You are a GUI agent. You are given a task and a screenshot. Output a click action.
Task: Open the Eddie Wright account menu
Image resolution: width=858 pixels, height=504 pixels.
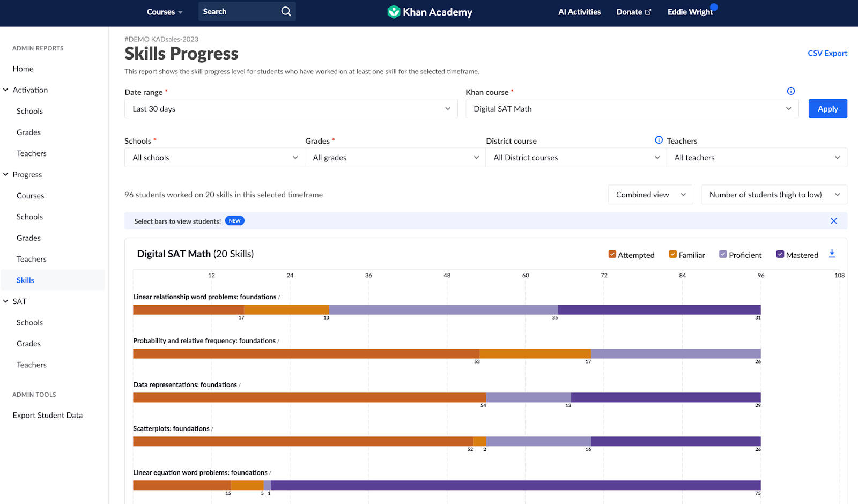pos(690,11)
